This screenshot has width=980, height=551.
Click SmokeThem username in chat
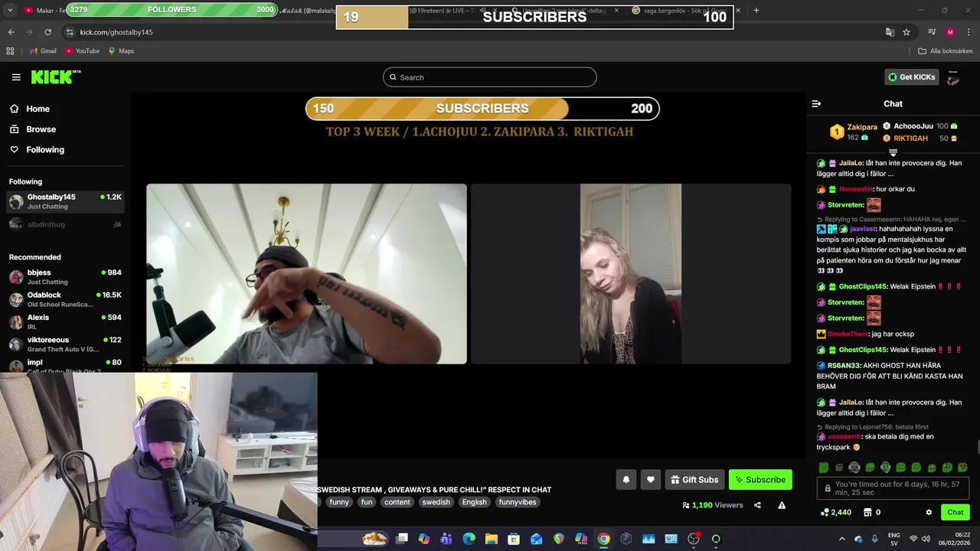(x=848, y=334)
